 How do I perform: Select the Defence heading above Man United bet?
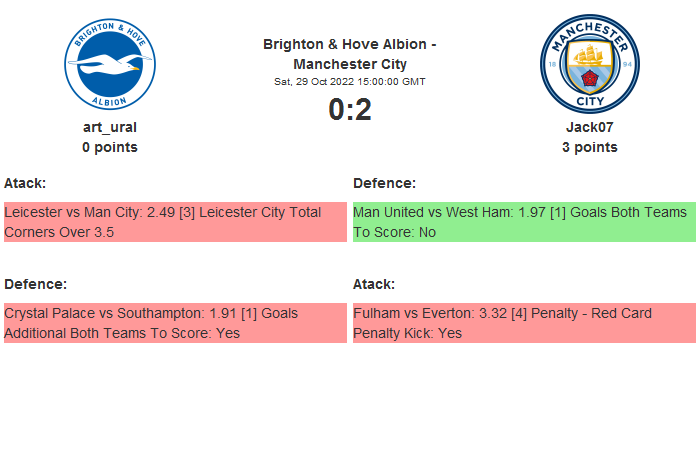[x=384, y=183]
